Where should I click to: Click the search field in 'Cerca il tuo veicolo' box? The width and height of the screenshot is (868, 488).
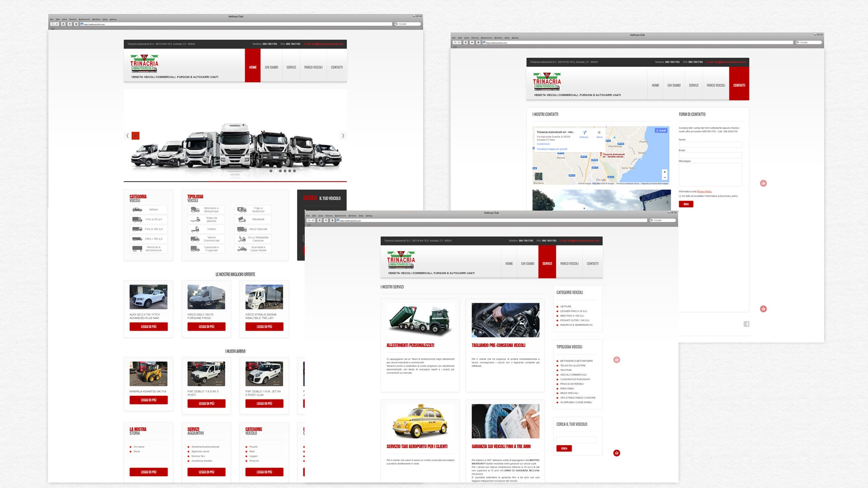click(x=576, y=440)
